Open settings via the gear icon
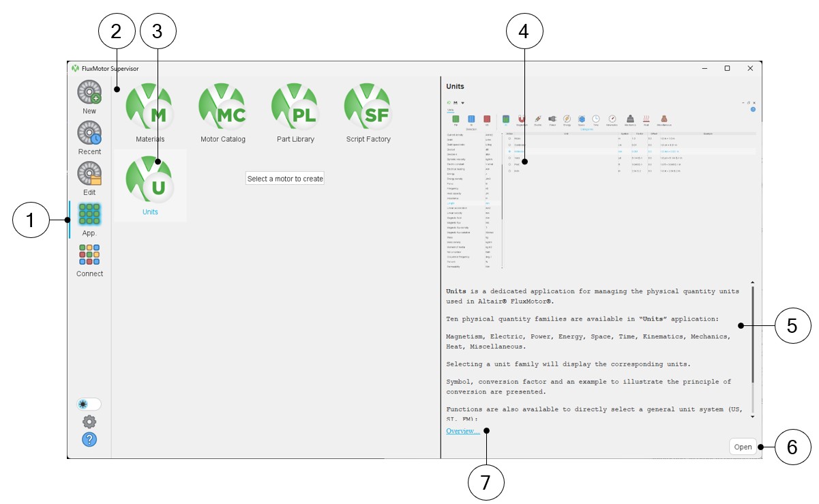This screenshot has height=504, width=819. (89, 422)
